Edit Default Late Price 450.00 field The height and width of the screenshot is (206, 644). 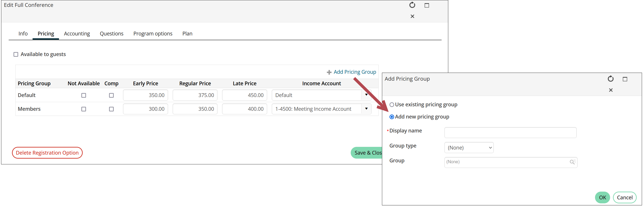pos(245,95)
